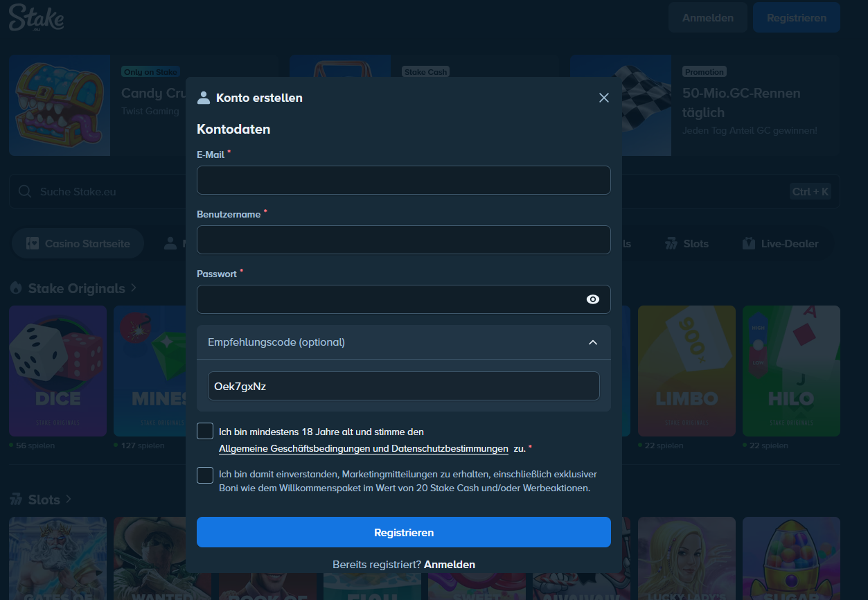
Task: Select the Slots tab
Action: 687,243
